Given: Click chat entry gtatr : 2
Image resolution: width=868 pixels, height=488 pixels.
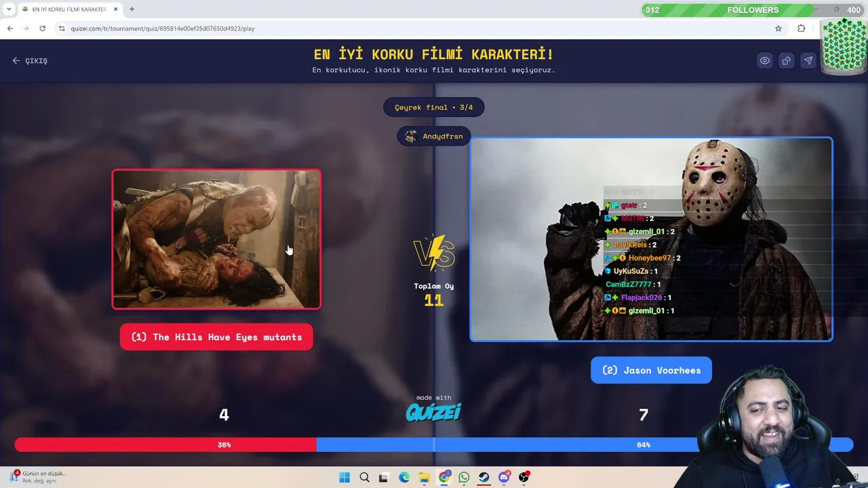Looking at the screenshot, I should click(x=625, y=205).
